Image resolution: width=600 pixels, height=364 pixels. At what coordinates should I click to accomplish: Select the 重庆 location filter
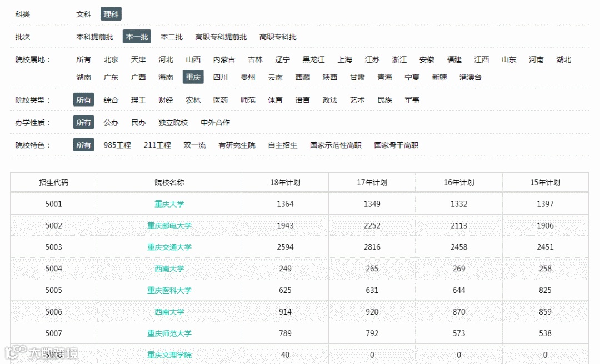(x=193, y=77)
